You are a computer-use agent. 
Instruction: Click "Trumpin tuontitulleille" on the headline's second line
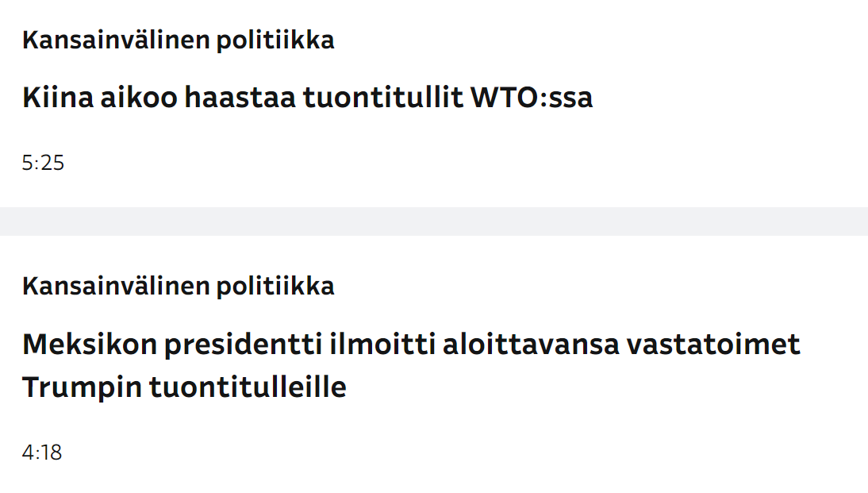pos(184,388)
